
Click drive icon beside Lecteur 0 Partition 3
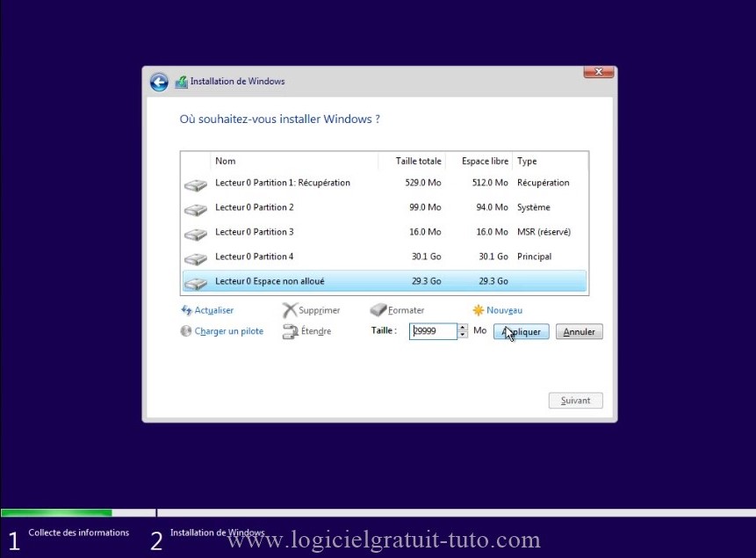(196, 234)
